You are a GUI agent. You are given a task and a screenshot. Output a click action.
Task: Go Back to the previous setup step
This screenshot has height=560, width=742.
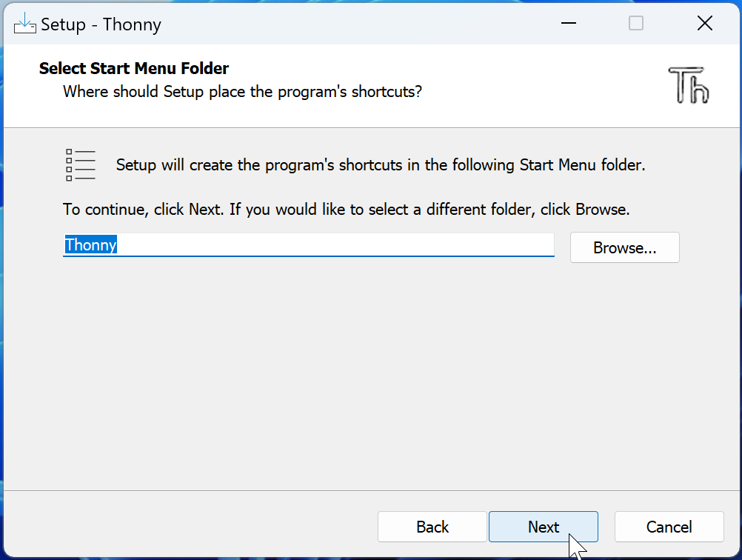pyautogui.click(x=432, y=527)
